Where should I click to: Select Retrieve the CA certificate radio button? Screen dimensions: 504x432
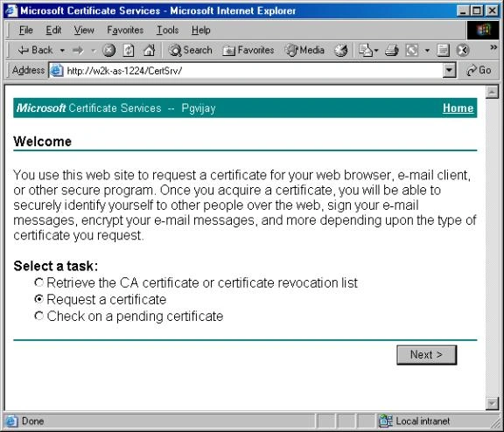point(38,282)
